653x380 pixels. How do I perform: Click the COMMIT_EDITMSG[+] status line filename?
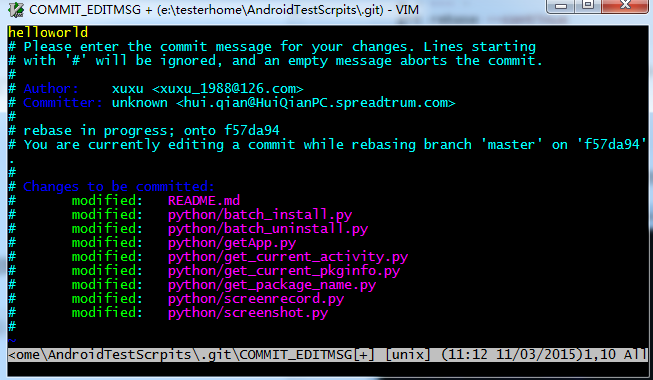pos(307,355)
